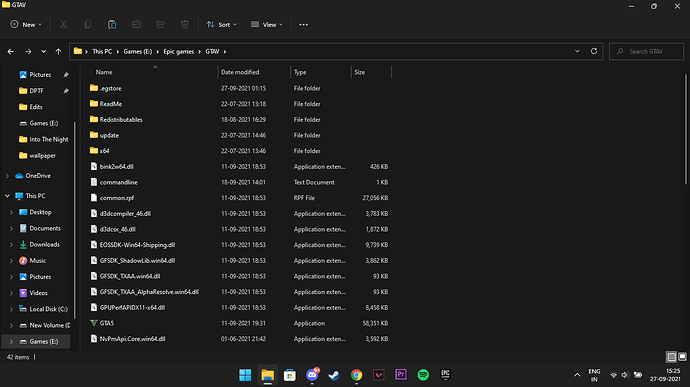
Task: Go forward with the right arrow
Action: (28, 52)
